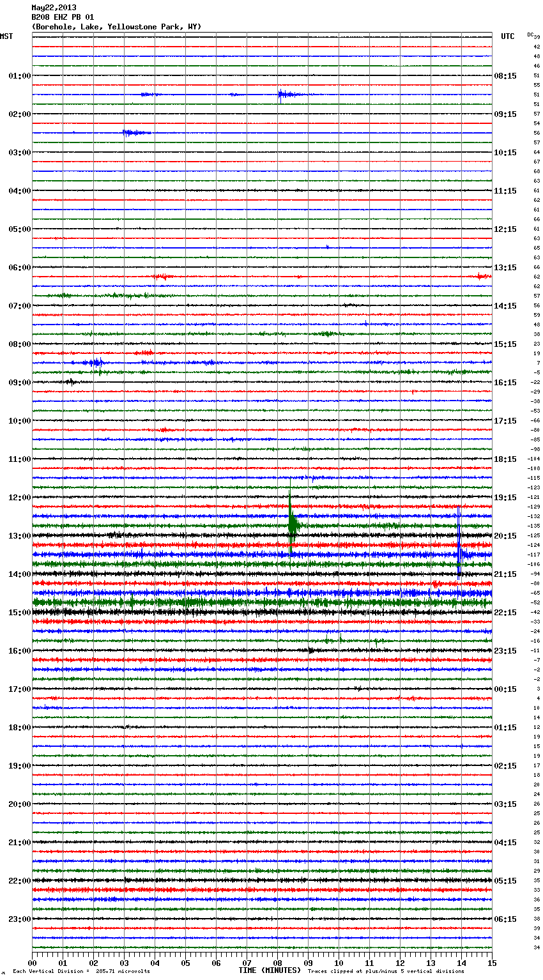The image size is (543, 980).
Task: Click the 02:15 UTC time label
Action: [x=505, y=766]
